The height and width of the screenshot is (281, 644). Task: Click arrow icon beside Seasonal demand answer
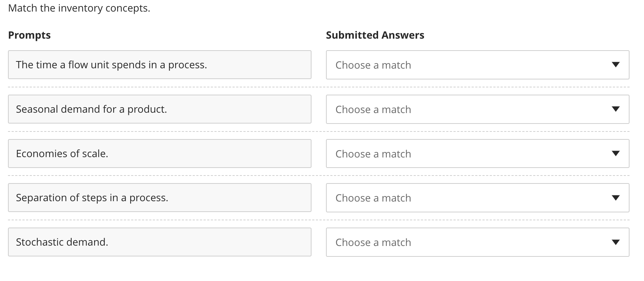click(615, 109)
